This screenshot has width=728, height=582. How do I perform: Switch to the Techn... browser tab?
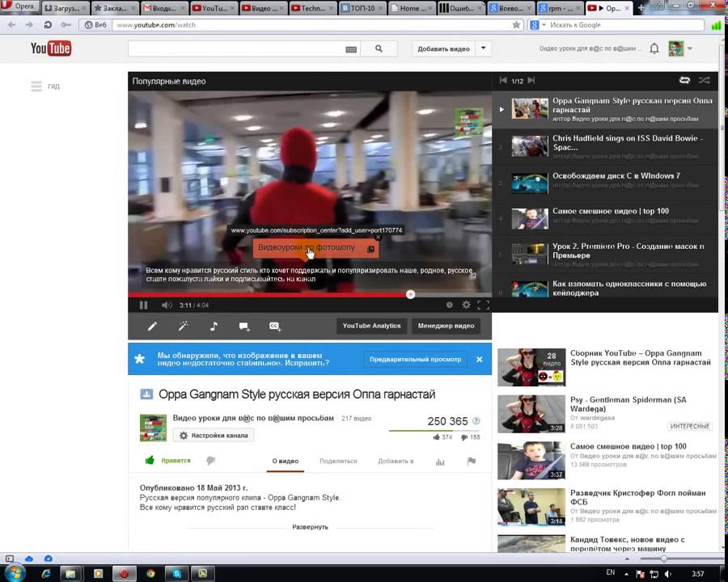pyautogui.click(x=312, y=8)
